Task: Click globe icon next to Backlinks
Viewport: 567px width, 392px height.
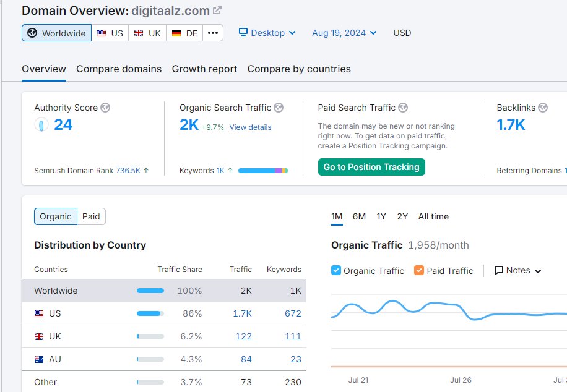Action: point(543,108)
